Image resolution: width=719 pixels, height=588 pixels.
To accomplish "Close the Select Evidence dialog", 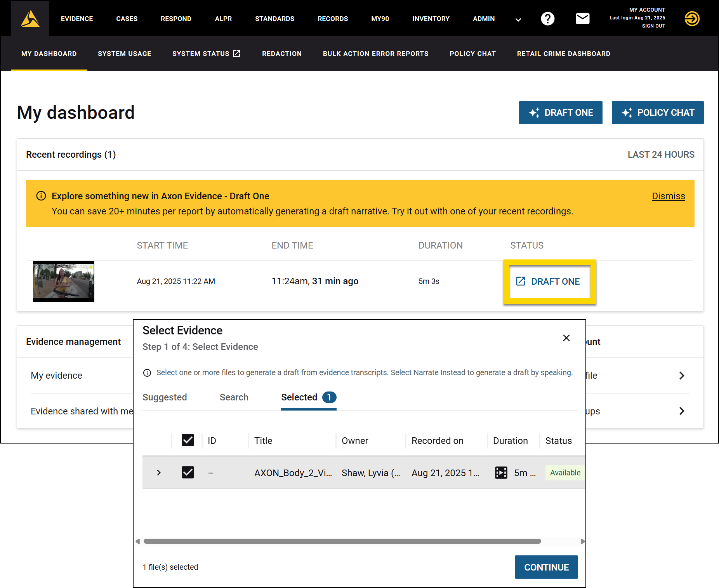I will (x=566, y=338).
